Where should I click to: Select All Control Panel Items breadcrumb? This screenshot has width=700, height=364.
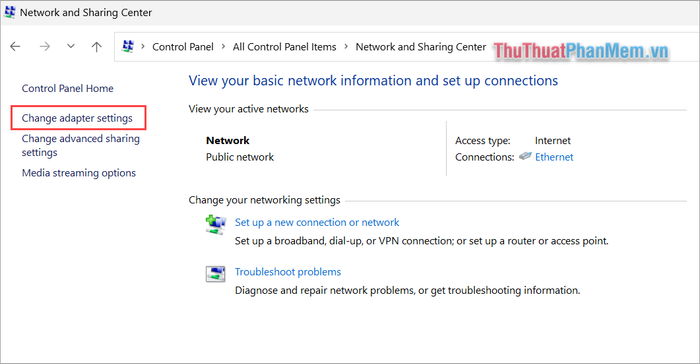coord(284,47)
